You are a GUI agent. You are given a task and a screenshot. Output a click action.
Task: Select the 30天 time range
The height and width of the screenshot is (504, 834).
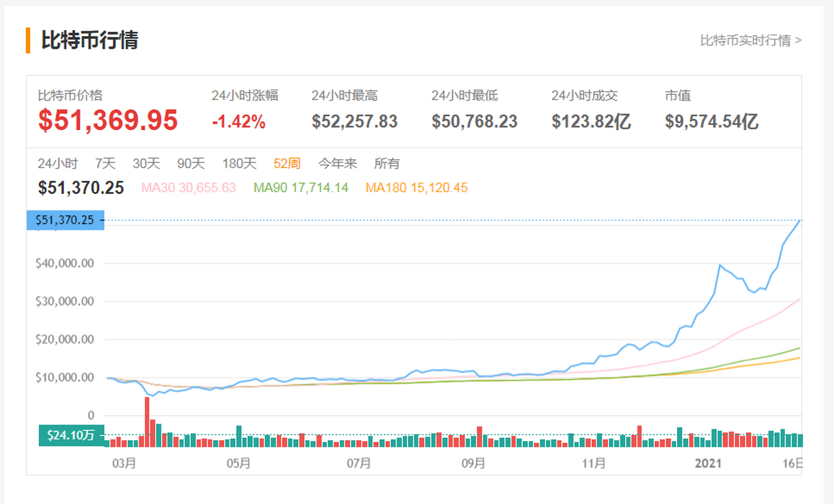click(146, 163)
